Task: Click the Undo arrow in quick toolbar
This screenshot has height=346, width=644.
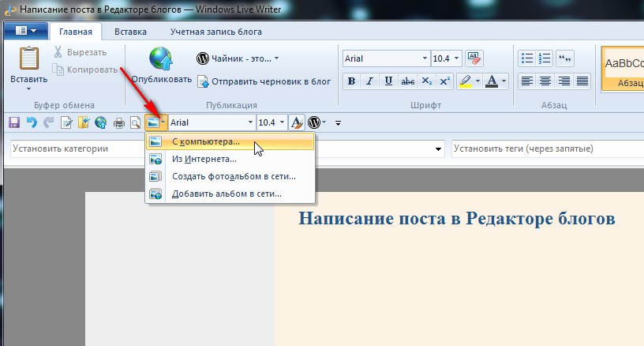Action: tap(32, 122)
